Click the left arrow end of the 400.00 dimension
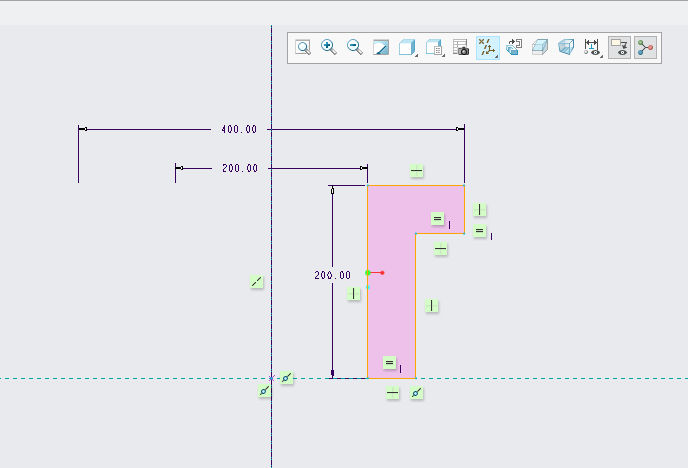 pyautogui.click(x=83, y=129)
